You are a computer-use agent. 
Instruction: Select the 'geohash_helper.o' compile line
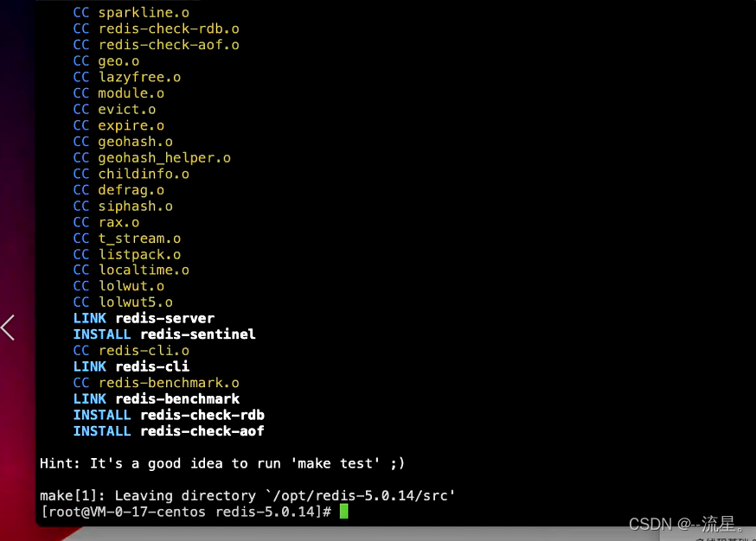[x=152, y=158]
